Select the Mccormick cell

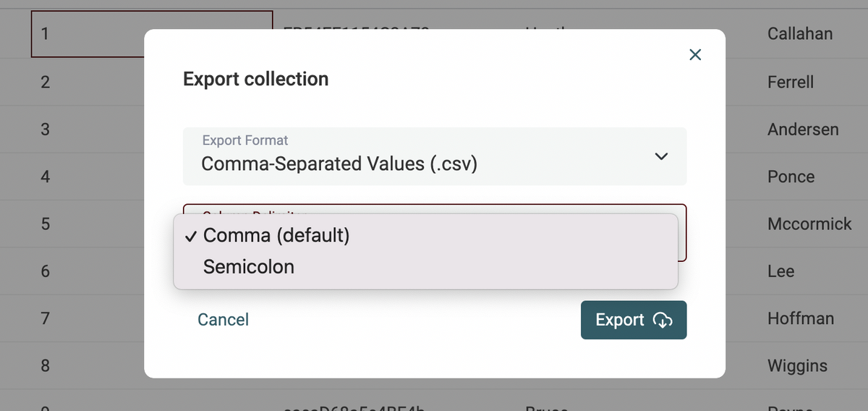tap(809, 224)
